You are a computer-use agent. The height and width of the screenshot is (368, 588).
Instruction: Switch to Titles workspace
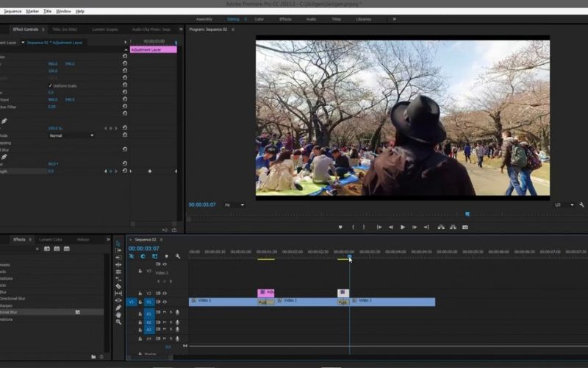[336, 19]
